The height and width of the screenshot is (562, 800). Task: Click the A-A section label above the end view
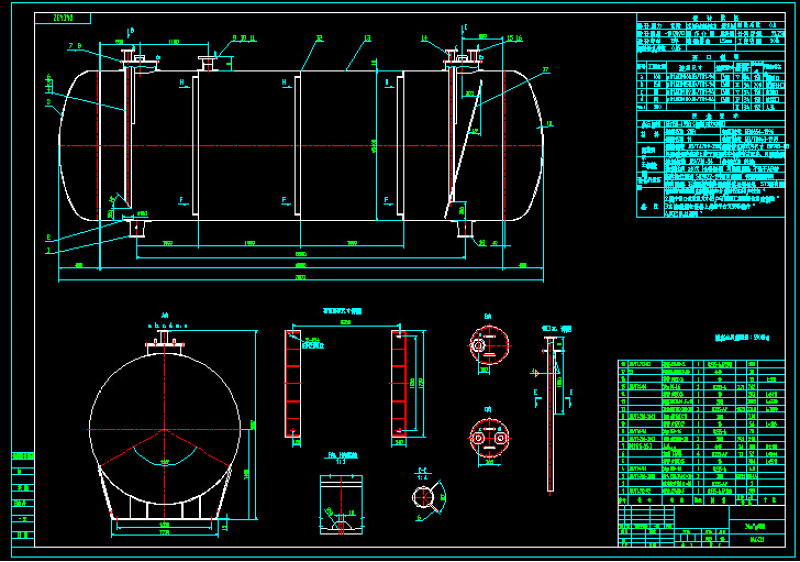pyautogui.click(x=165, y=316)
